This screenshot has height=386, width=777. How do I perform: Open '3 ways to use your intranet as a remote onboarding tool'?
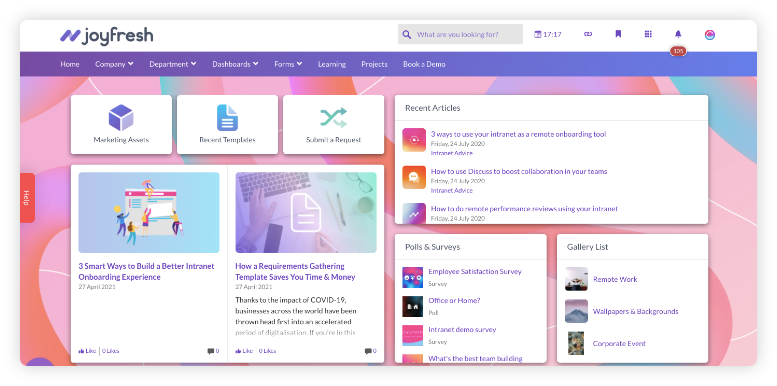(x=518, y=134)
